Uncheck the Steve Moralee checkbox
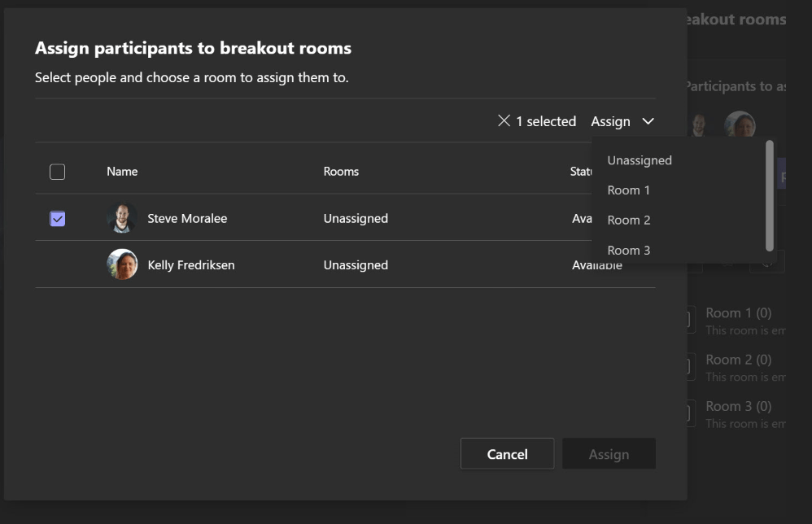The height and width of the screenshot is (524, 812). (57, 218)
